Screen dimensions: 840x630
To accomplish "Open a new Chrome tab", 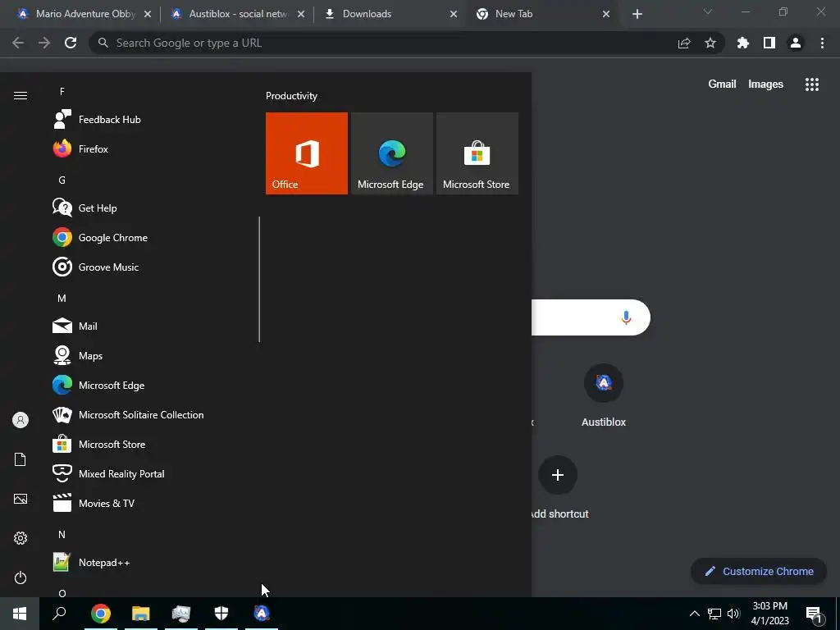I will point(637,15).
